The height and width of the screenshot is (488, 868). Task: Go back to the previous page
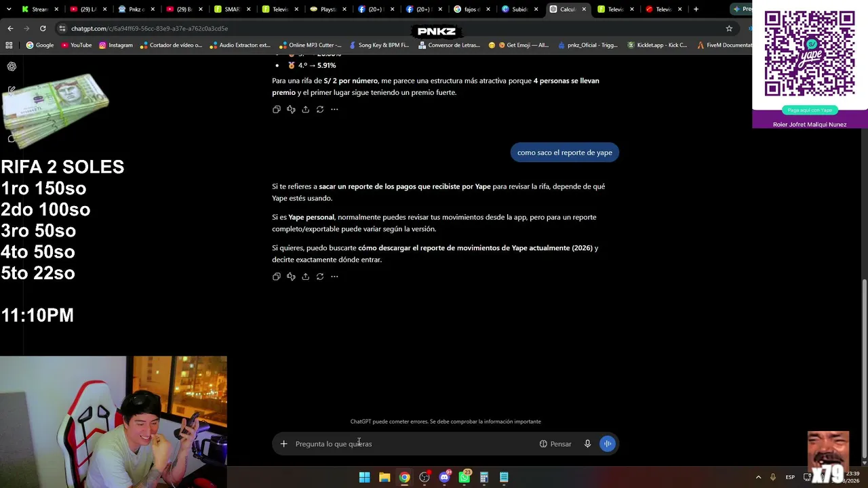[10, 28]
